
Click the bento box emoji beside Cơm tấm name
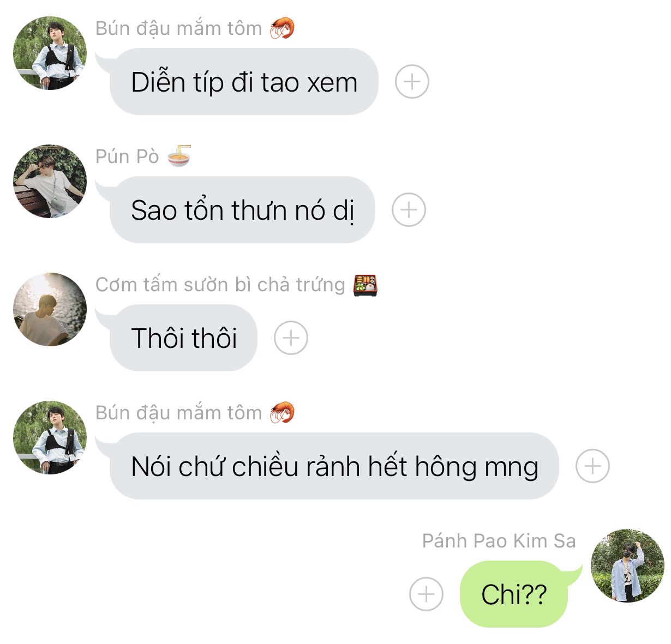pos(365,285)
